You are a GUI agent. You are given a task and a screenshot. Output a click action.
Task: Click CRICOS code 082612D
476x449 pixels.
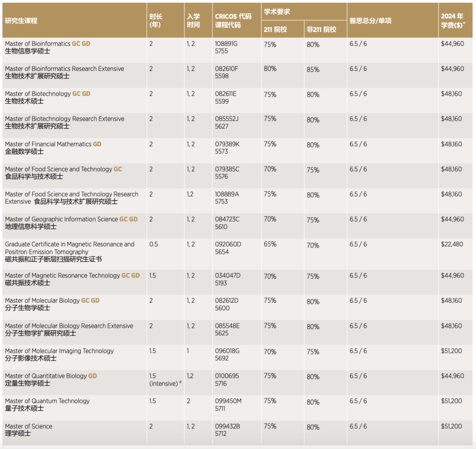coord(227,301)
